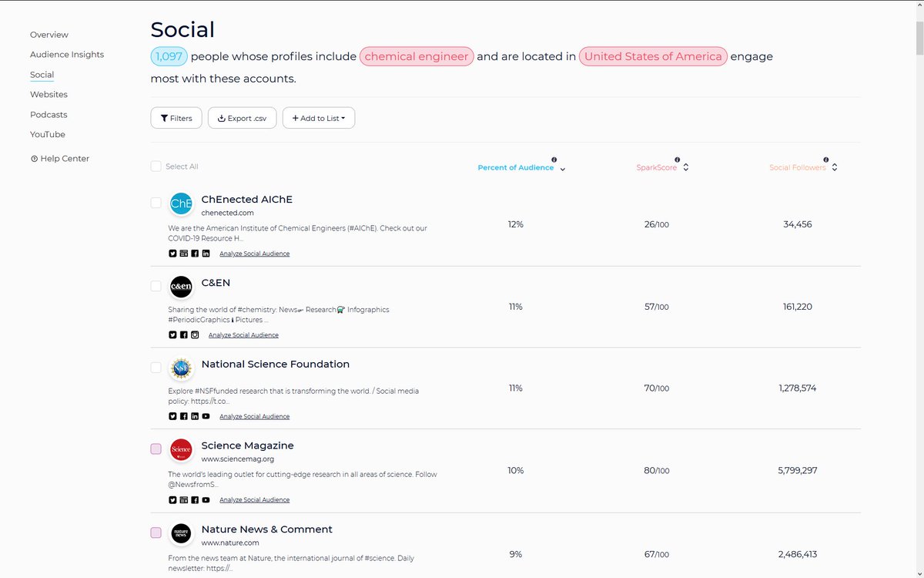Analyze Social Audience for ChEnected AIChE
The image size is (924, 578).
pyautogui.click(x=255, y=254)
